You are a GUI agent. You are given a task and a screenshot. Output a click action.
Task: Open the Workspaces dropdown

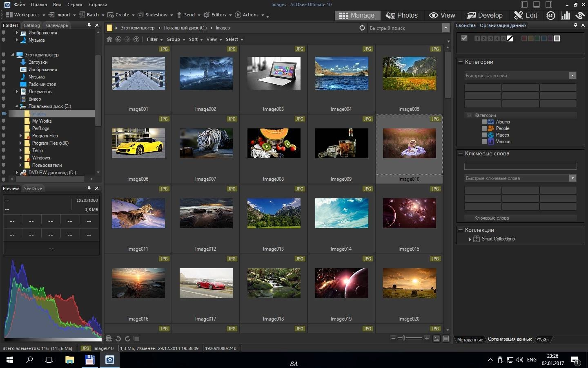pos(25,15)
